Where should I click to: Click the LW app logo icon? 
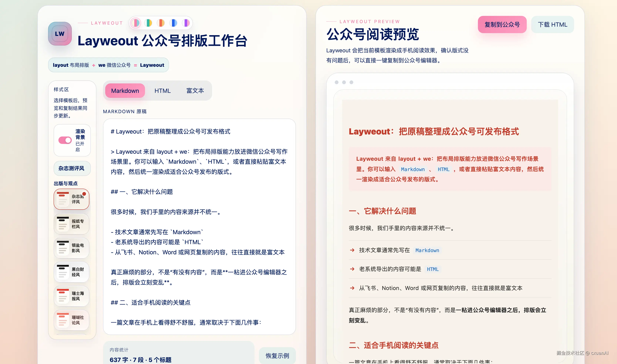60,34
